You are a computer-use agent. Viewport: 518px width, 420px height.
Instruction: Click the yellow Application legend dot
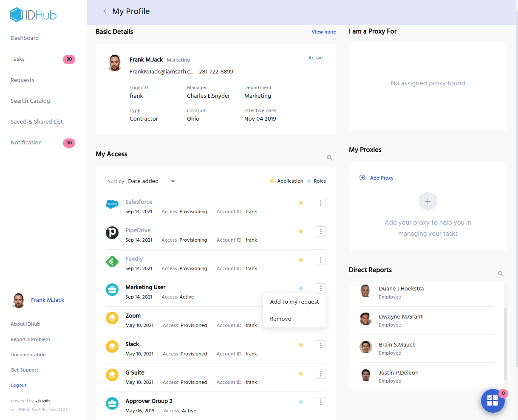point(272,180)
